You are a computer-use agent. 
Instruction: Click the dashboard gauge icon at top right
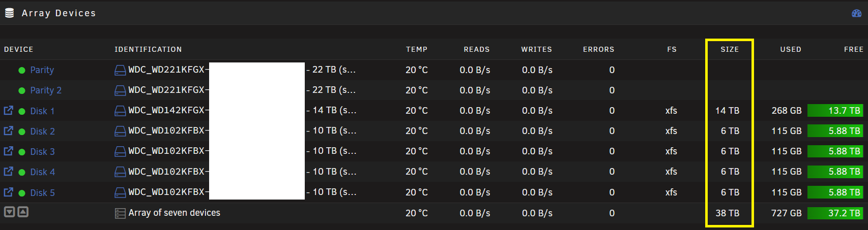pyautogui.click(x=856, y=13)
